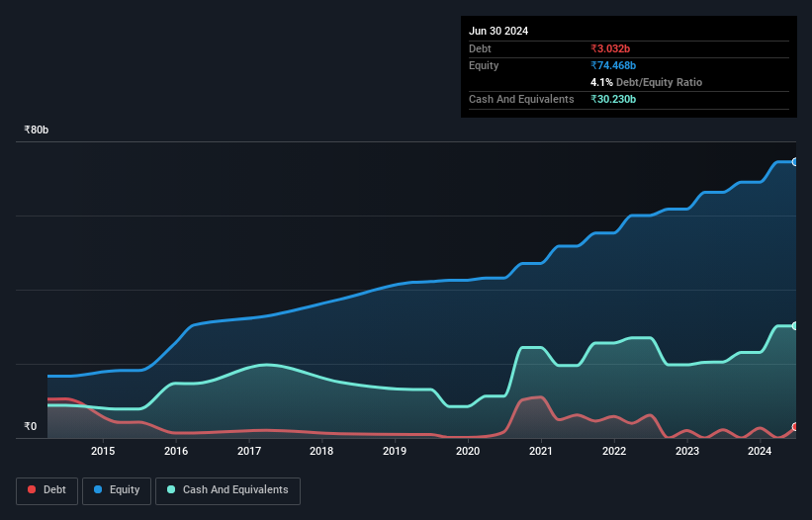Click the Cash And Equivalents endpoint marker

point(795,326)
